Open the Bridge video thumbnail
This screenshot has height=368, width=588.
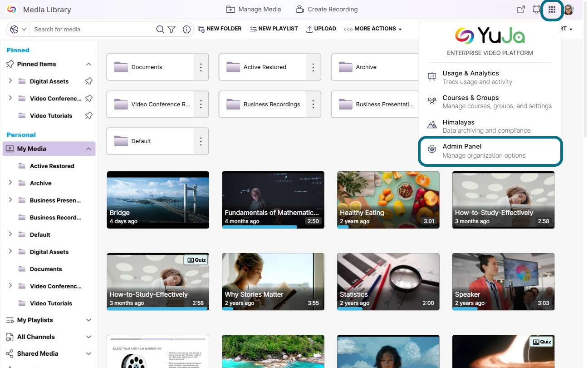click(158, 200)
